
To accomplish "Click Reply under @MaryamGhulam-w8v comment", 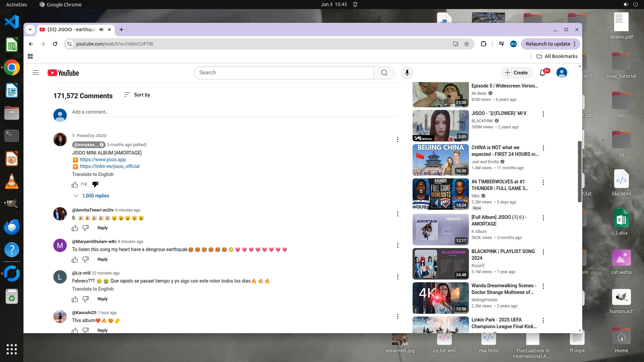I will [x=102, y=259].
